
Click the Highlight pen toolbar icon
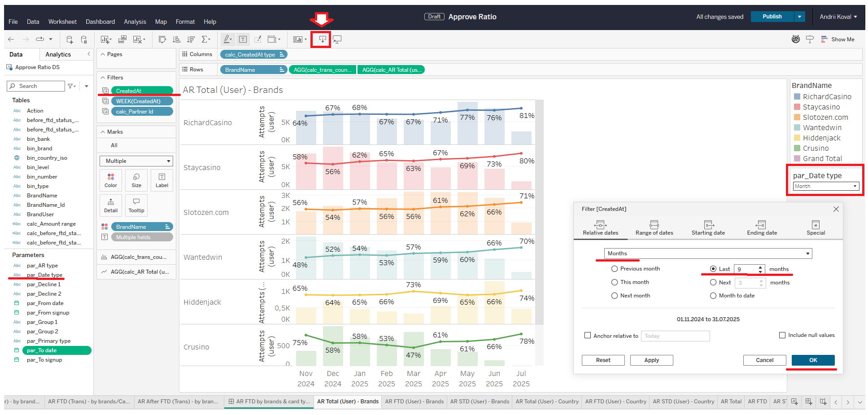228,39
